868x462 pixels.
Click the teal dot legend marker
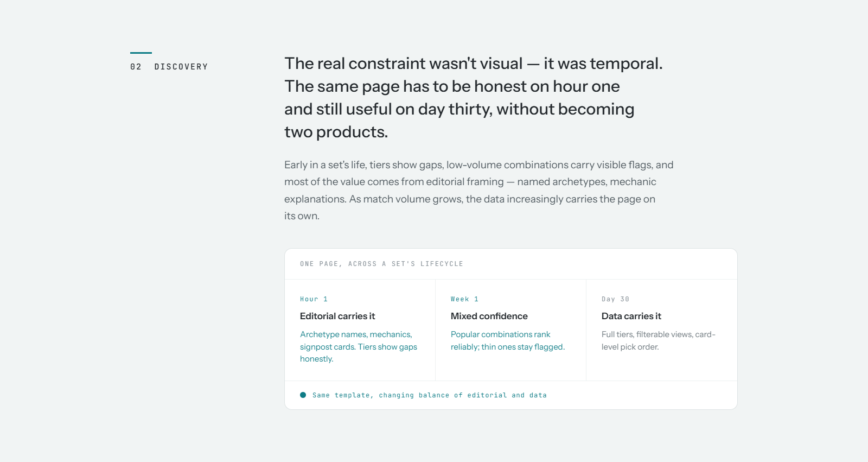tap(303, 395)
